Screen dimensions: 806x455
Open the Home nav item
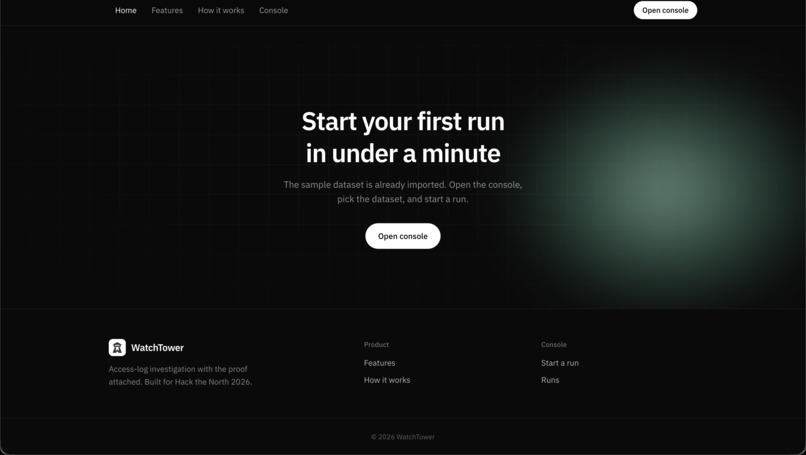tap(125, 10)
